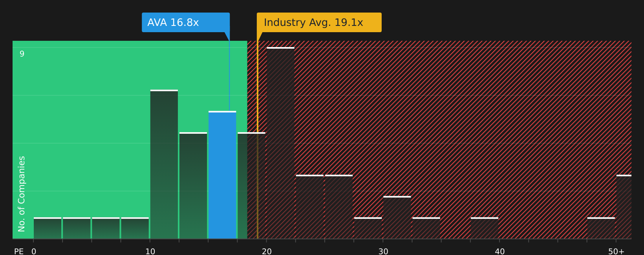
Task: Select the bar at PE 12.5 to 15
Action: [x=193, y=186]
